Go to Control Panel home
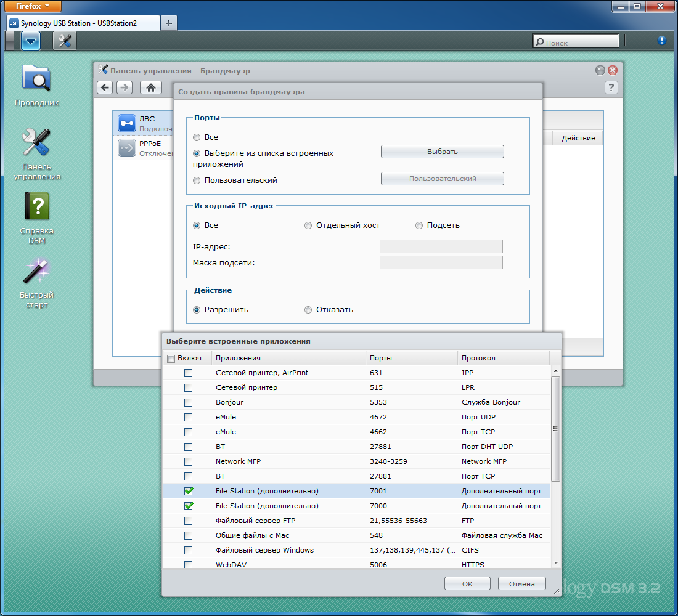The image size is (678, 616). pos(151,87)
